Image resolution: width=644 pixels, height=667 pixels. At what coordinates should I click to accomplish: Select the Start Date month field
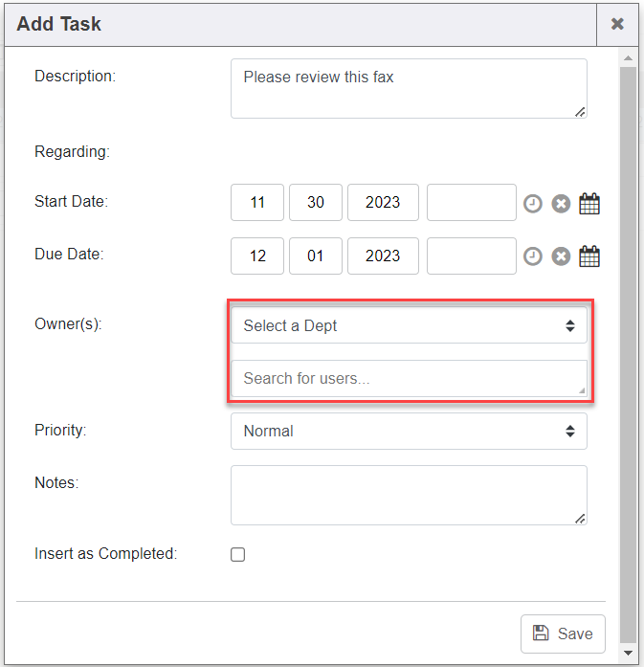pyautogui.click(x=257, y=203)
